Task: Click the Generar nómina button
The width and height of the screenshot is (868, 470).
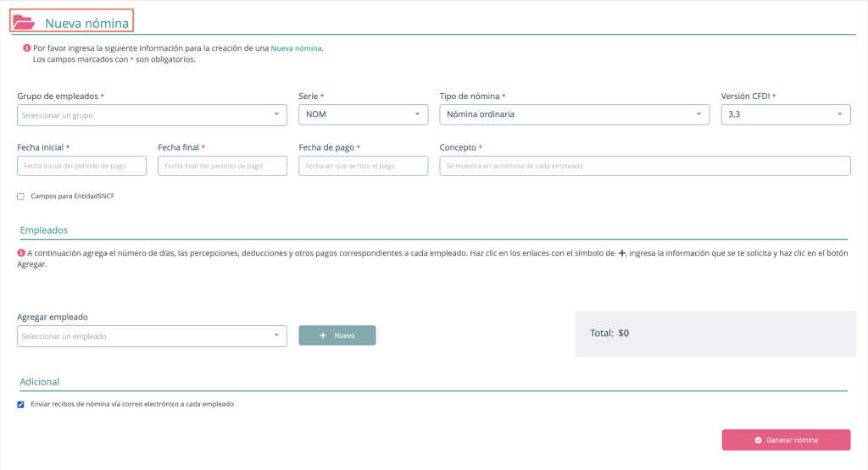Action: pyautogui.click(x=786, y=440)
